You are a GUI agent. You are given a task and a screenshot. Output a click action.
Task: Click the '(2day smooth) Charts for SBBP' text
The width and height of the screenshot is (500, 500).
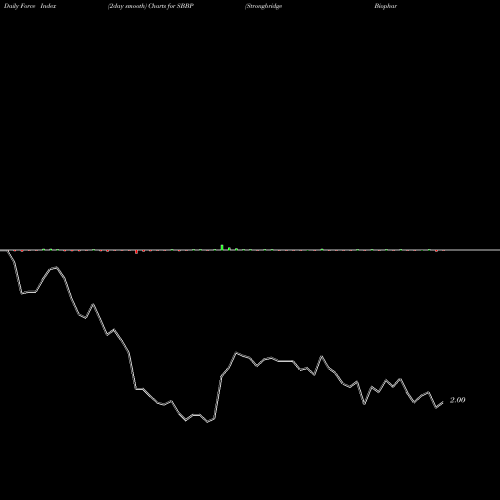(151, 6)
